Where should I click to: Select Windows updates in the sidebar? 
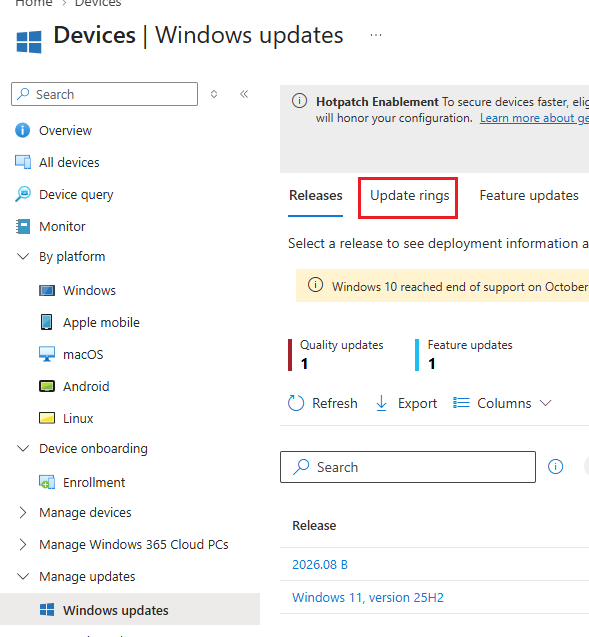pyautogui.click(x=115, y=610)
